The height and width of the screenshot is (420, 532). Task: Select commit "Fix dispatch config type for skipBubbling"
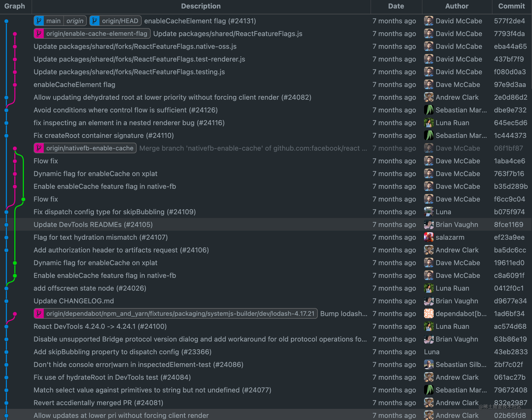(x=115, y=212)
